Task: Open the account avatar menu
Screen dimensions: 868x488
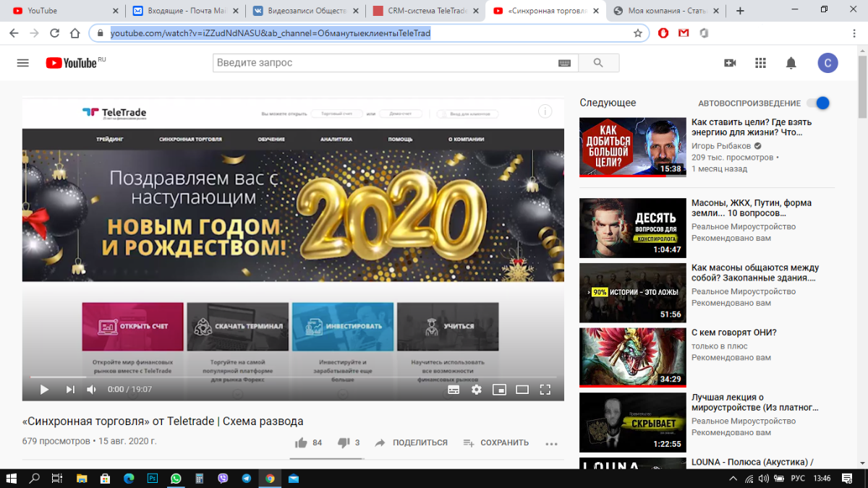Action: 828,63
